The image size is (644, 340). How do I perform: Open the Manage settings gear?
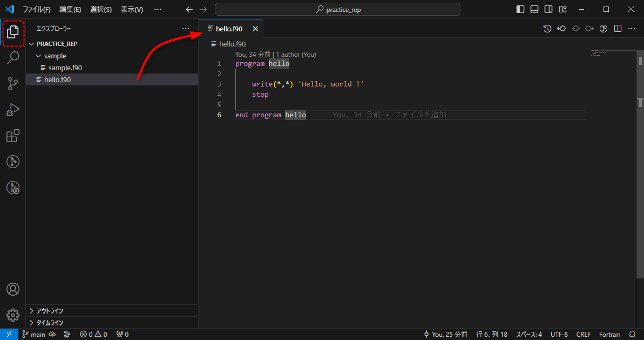pos(13,315)
